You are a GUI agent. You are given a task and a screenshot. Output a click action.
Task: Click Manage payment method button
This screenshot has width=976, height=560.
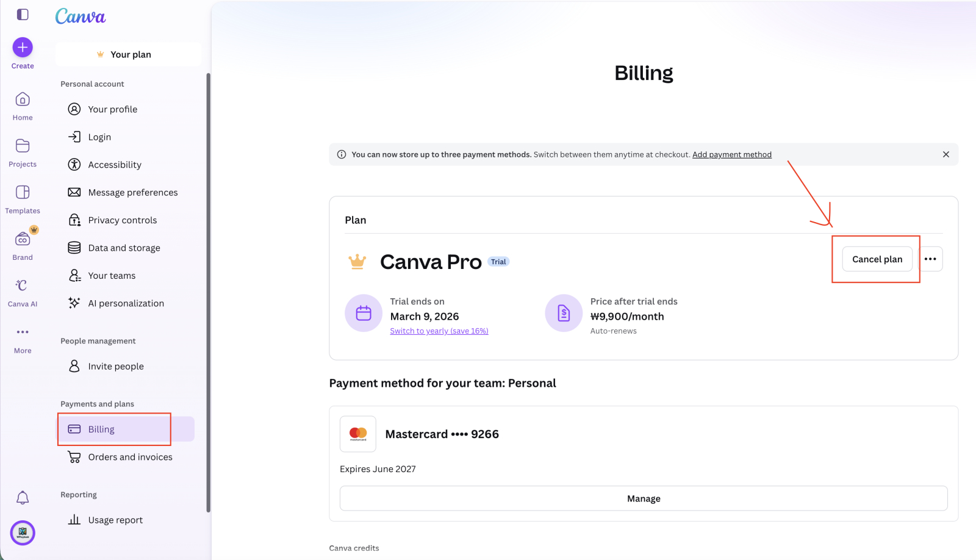coord(644,498)
